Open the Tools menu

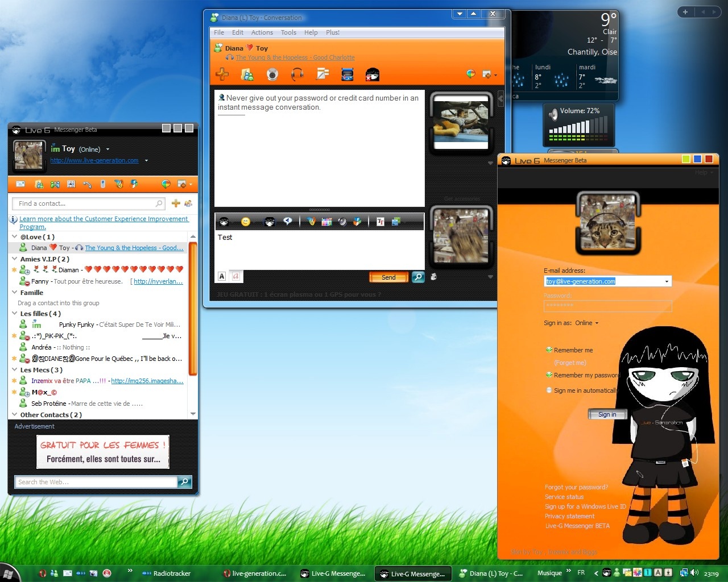pyautogui.click(x=288, y=32)
